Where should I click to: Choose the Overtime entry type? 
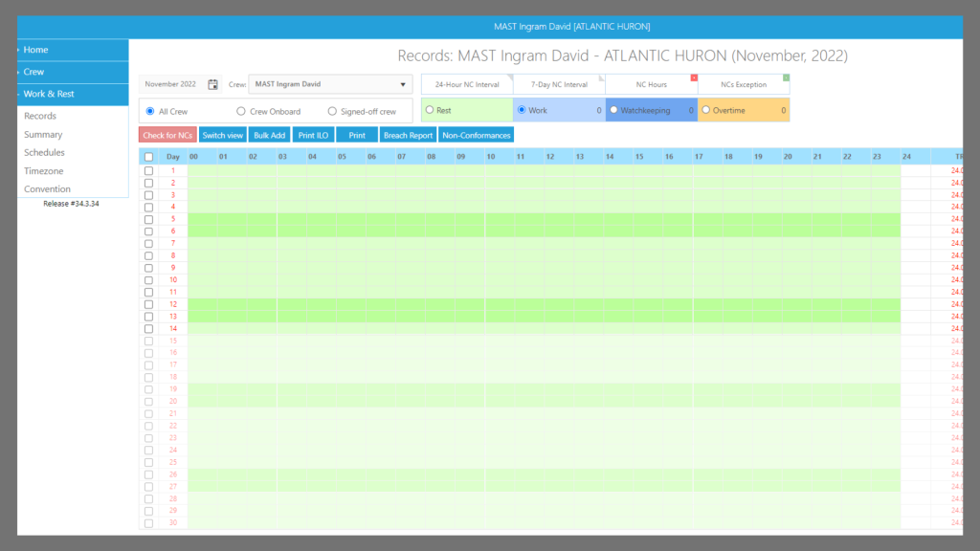705,110
